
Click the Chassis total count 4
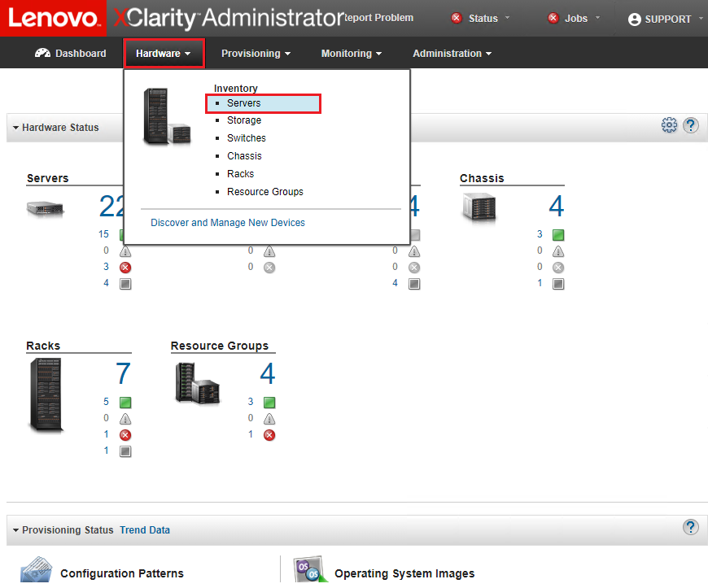tap(556, 207)
